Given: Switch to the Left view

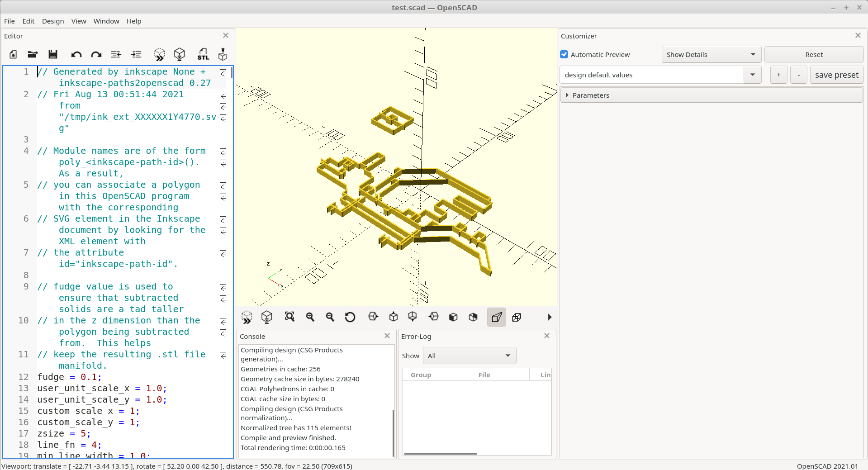Looking at the screenshot, I should point(433,317).
